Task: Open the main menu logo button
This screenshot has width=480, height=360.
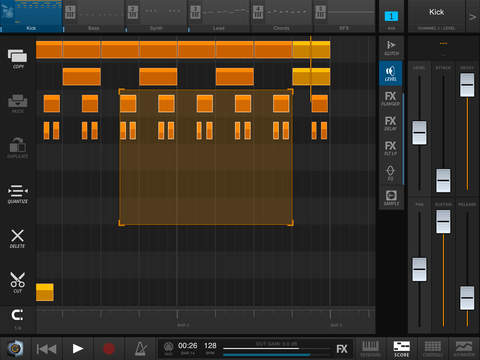Action: (15, 348)
